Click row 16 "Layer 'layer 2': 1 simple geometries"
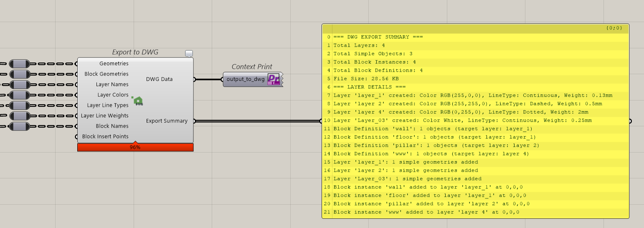This screenshot has width=644, height=228. (x=476, y=170)
